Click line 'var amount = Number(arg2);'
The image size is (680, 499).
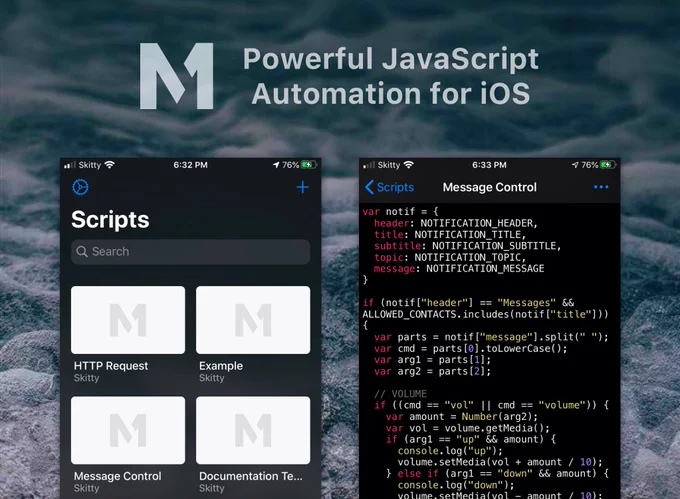[461, 417]
